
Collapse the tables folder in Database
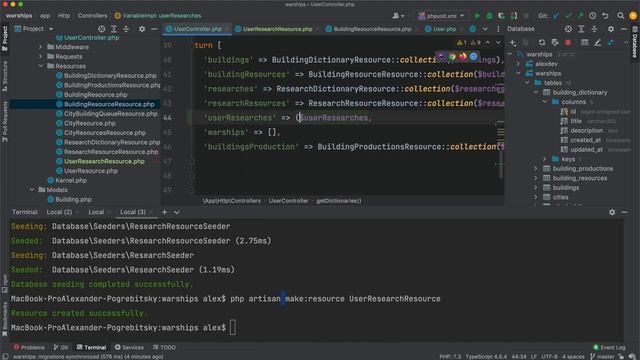[x=527, y=83]
